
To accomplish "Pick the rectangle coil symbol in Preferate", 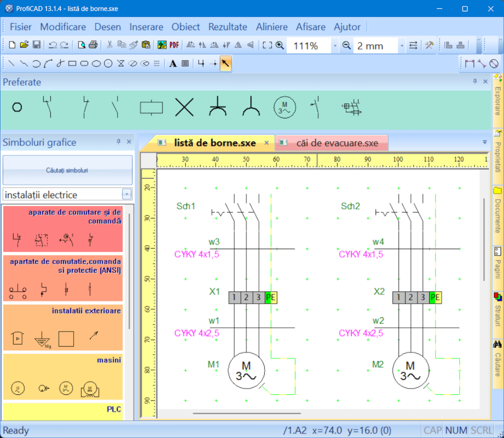I will point(151,108).
